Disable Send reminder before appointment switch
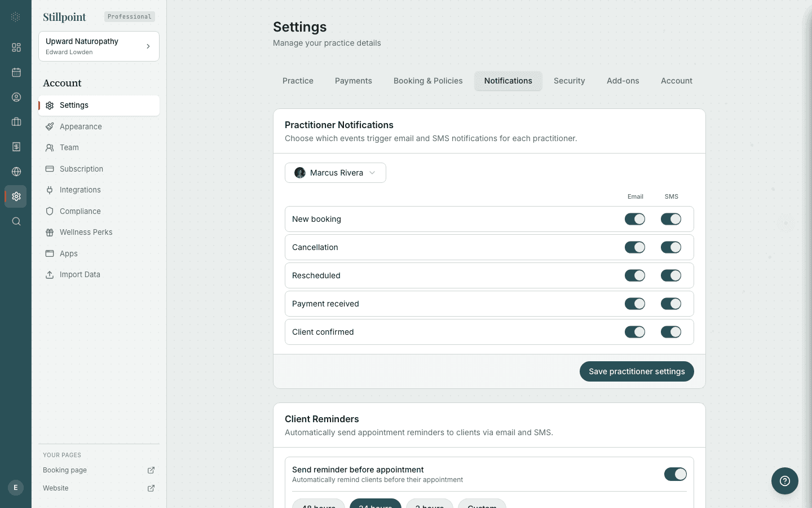Screen dimensions: 812x508 click(676, 474)
